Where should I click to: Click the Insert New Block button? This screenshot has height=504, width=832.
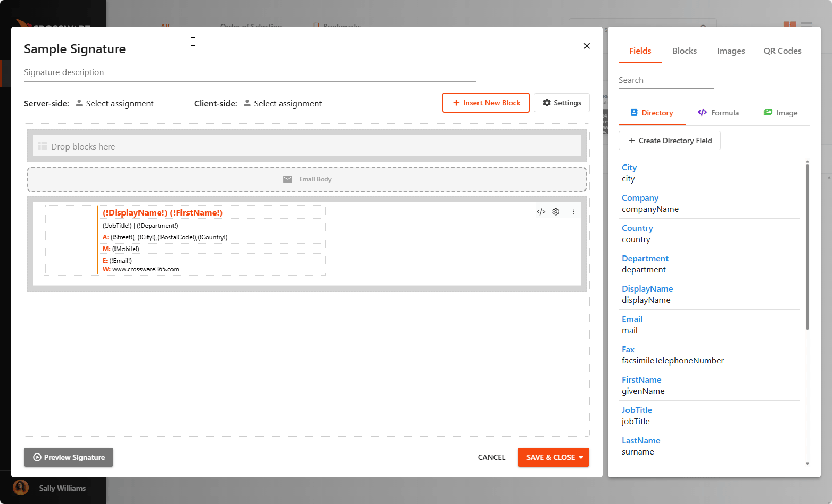(486, 103)
